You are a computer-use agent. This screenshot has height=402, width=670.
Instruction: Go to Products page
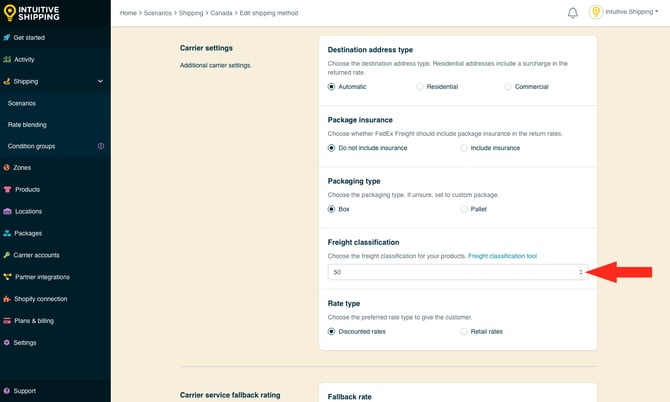tap(27, 189)
